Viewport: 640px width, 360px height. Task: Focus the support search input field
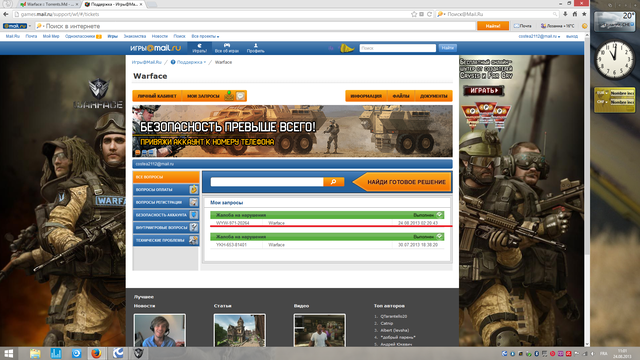267,182
